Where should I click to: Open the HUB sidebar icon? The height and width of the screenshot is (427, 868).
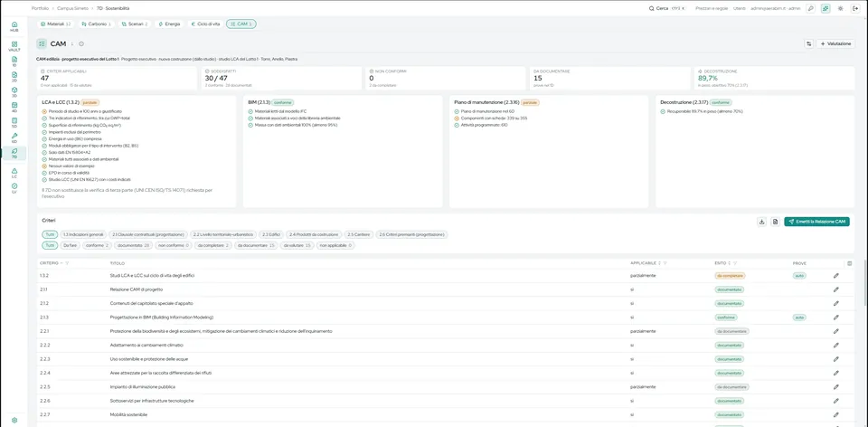tap(14, 26)
